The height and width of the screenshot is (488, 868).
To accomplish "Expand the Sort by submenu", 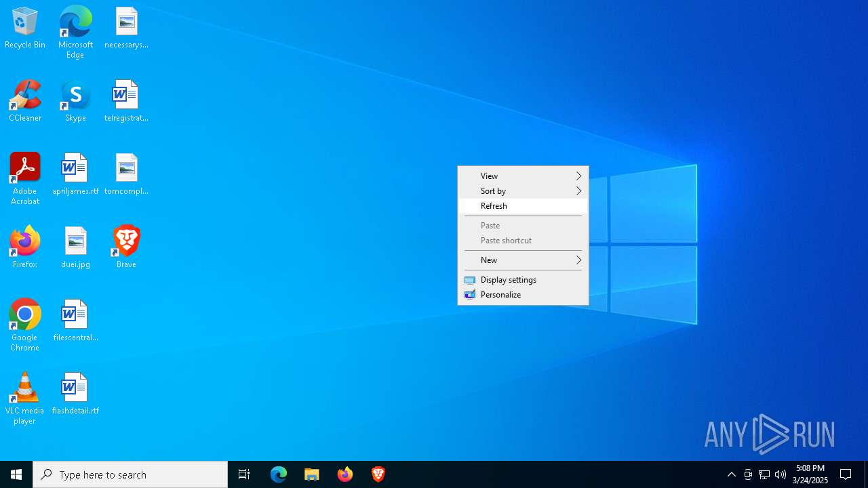I will 523,191.
